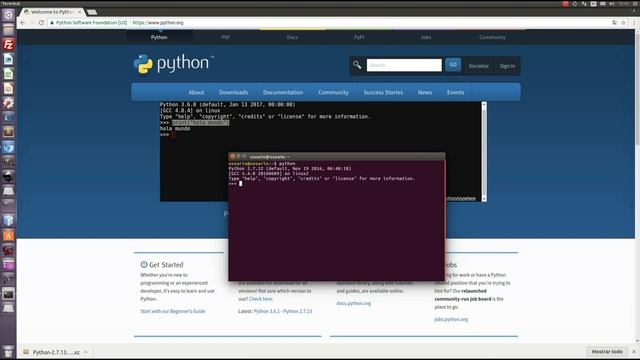
Task: Reload the python.org page
Action: pyautogui.click(x=41, y=23)
